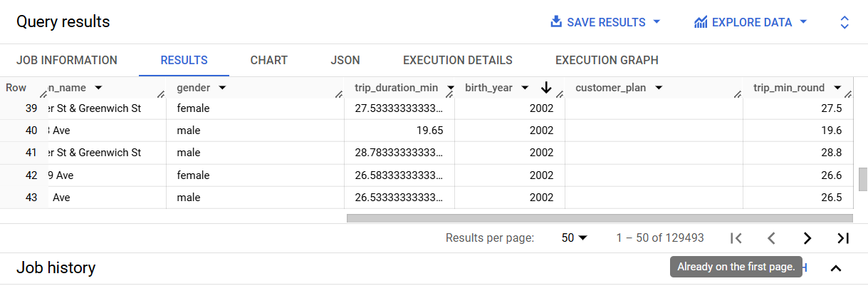Open the birth_year column menu

pyautogui.click(x=525, y=88)
